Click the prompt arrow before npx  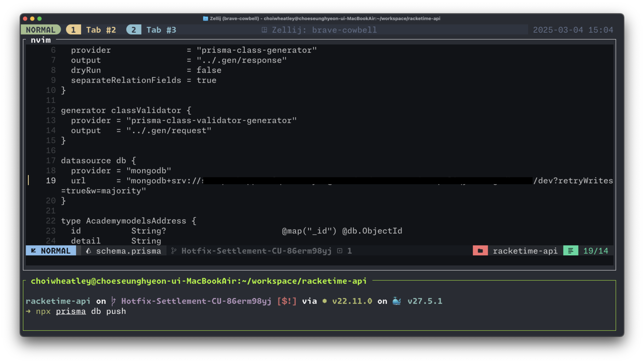[x=28, y=311]
